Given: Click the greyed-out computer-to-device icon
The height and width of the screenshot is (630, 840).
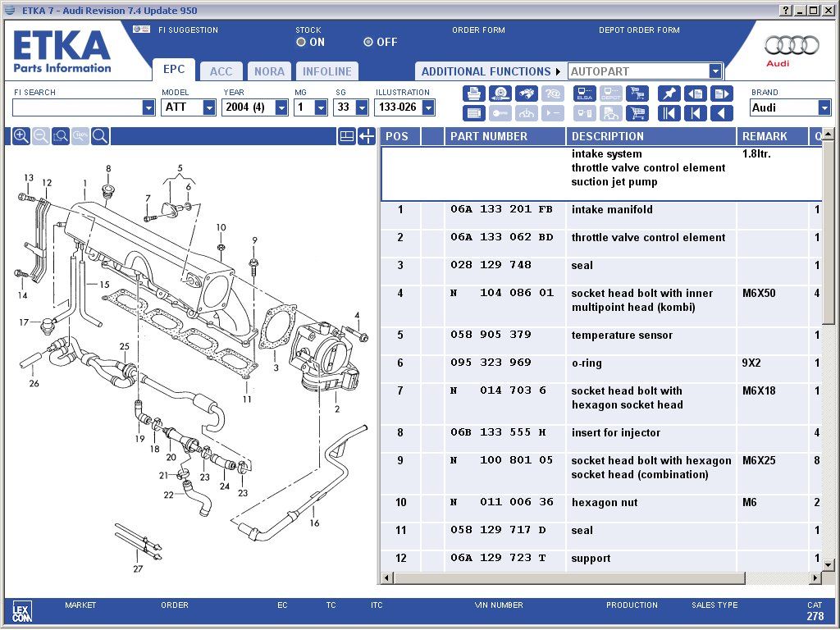Looking at the screenshot, I should 584,113.
